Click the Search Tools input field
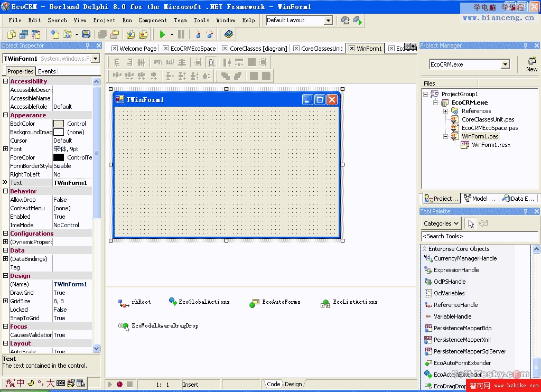Viewport: 541px width, 392px height. click(x=480, y=236)
